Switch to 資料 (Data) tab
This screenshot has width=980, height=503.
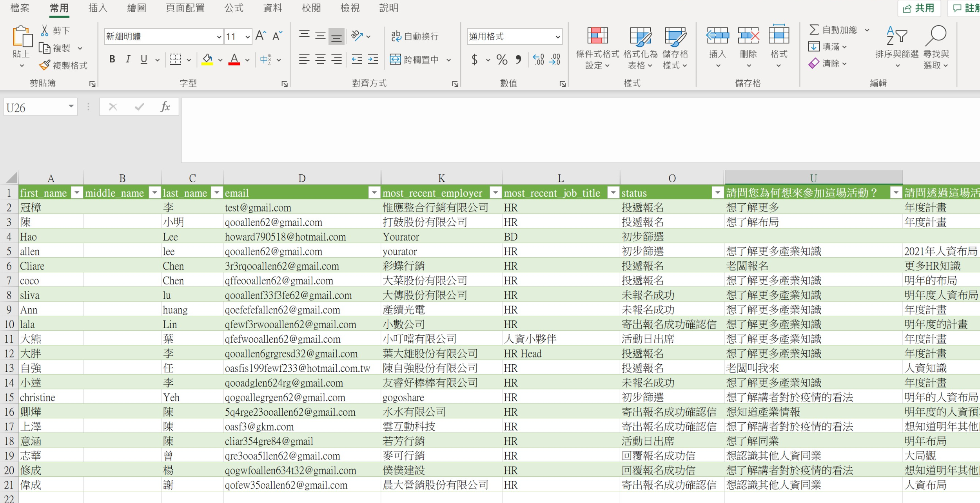(272, 8)
